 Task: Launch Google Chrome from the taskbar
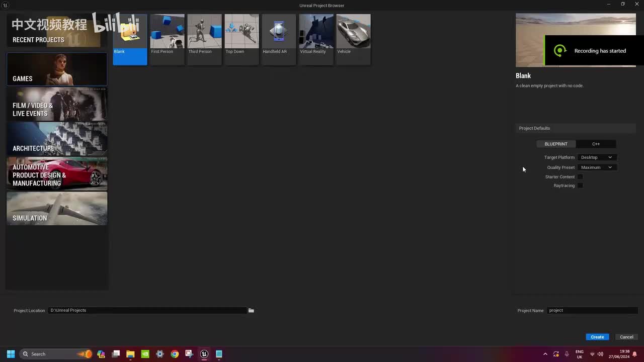pyautogui.click(x=175, y=354)
